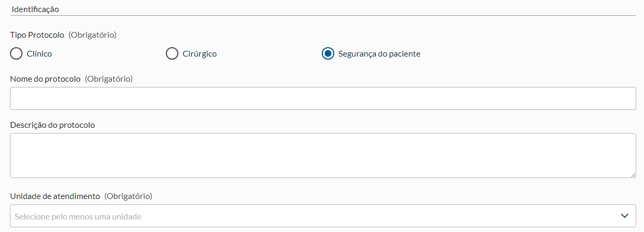Click the 'Descrição do protocolo' field label
The width and height of the screenshot is (644, 232).
click(x=52, y=125)
